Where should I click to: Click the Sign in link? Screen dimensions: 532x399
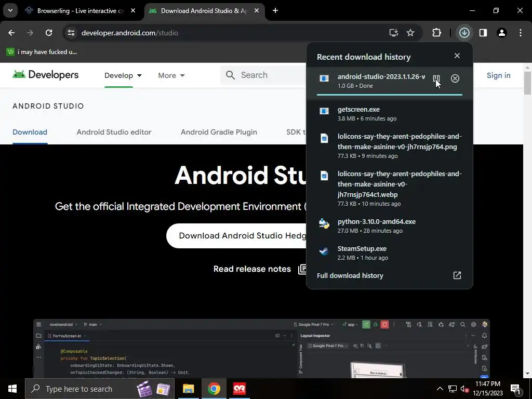pyautogui.click(x=498, y=75)
